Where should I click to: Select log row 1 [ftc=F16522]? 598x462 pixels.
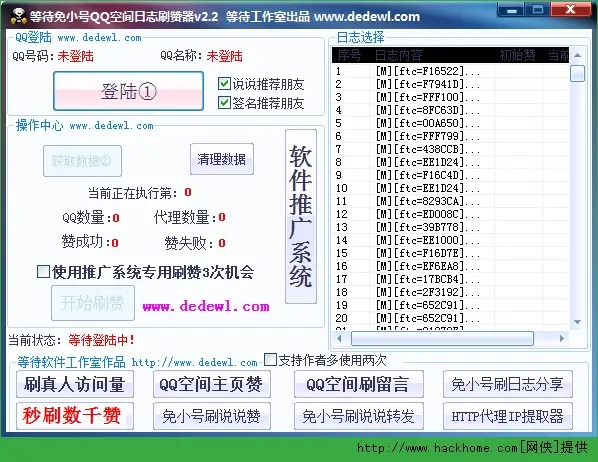click(451, 71)
